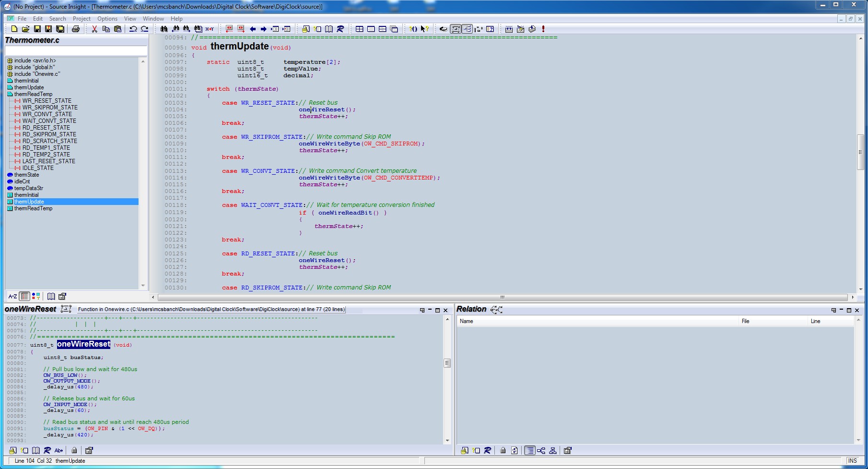868x469 pixels.
Task: Click symbol panel scroll down arrow
Action: pyautogui.click(x=143, y=286)
